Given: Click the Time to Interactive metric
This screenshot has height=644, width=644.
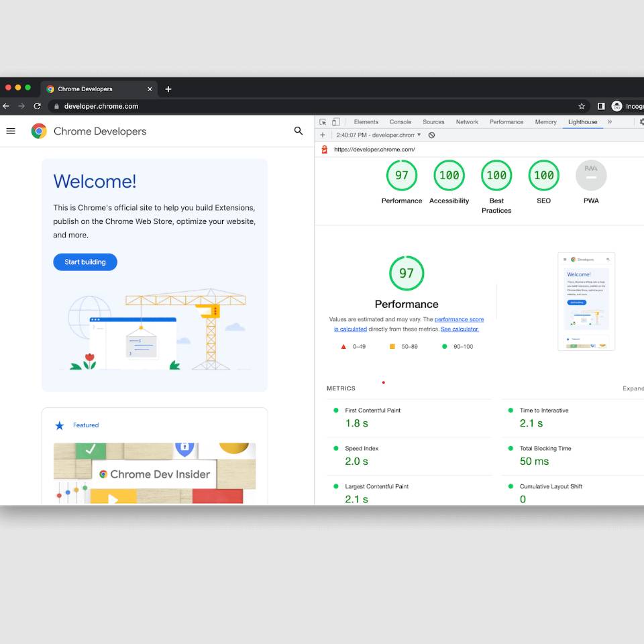Looking at the screenshot, I should coord(573,418).
